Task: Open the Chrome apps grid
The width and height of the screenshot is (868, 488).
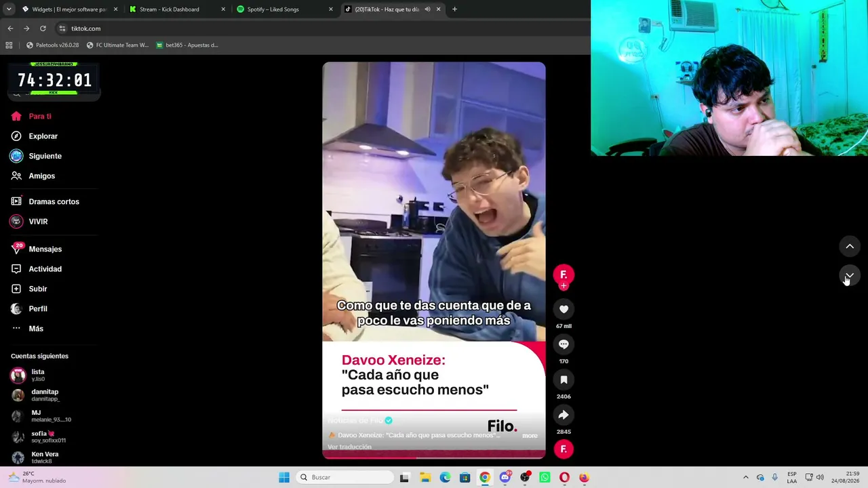Action: [9, 45]
